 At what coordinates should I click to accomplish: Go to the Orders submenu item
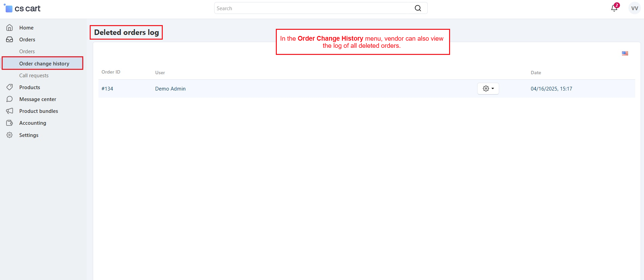point(27,52)
